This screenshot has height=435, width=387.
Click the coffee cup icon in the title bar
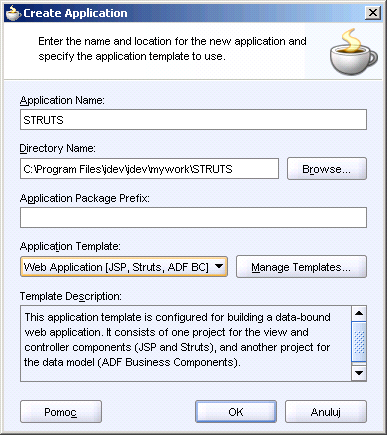click(x=13, y=13)
